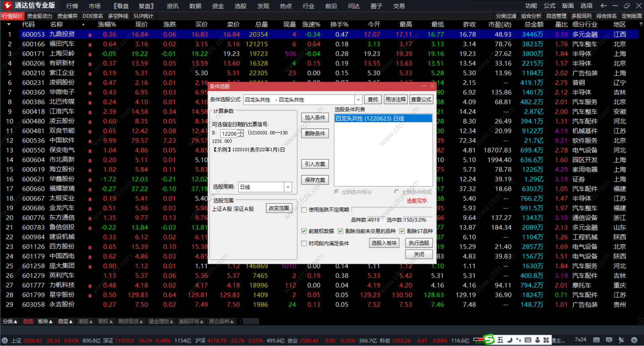
Task: Expand the 分类 bottom menu
Action: [10, 322]
